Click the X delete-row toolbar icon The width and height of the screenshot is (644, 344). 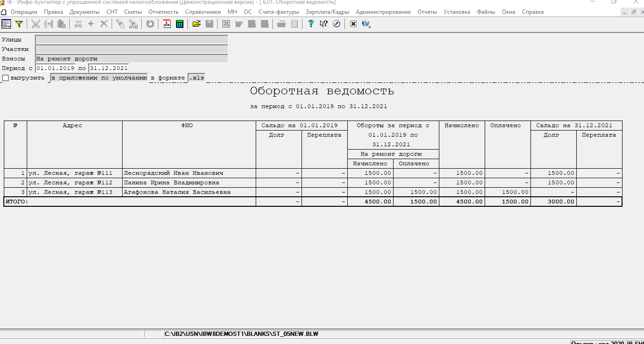pyautogui.click(x=104, y=23)
